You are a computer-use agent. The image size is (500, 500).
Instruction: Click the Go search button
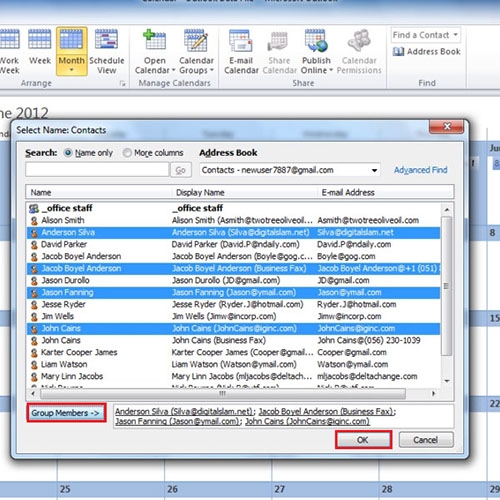click(x=181, y=170)
